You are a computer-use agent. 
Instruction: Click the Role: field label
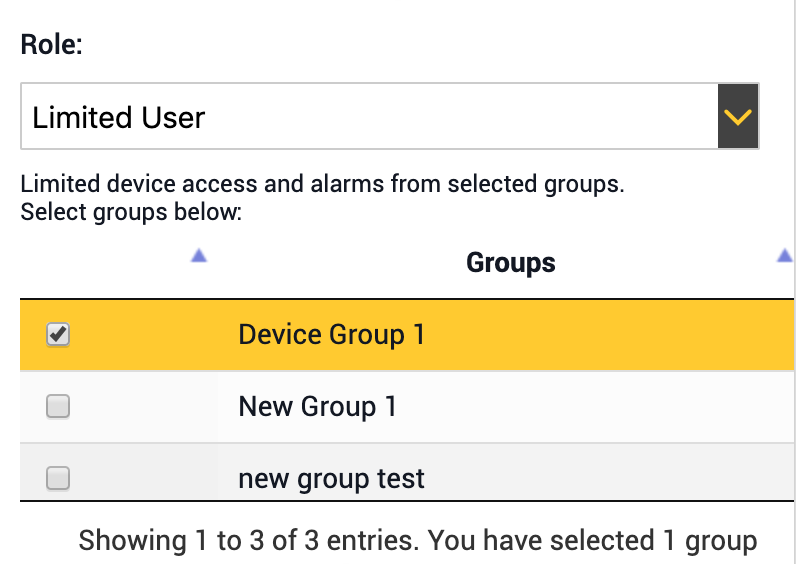click(51, 45)
